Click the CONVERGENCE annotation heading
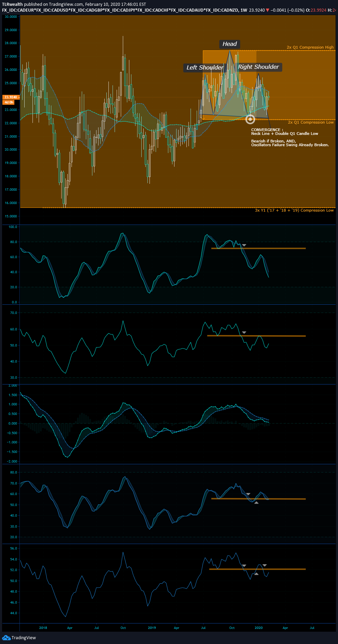The height and width of the screenshot is (644, 338). coord(267,130)
